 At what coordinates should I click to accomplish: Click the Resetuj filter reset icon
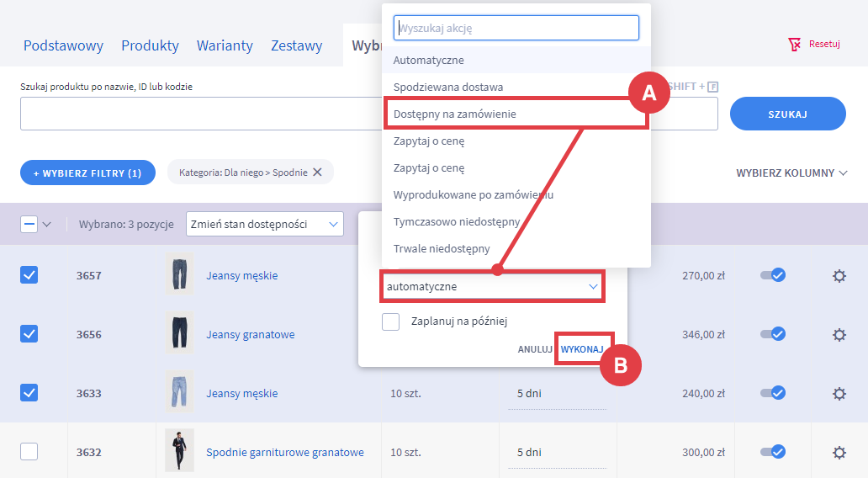tap(794, 45)
